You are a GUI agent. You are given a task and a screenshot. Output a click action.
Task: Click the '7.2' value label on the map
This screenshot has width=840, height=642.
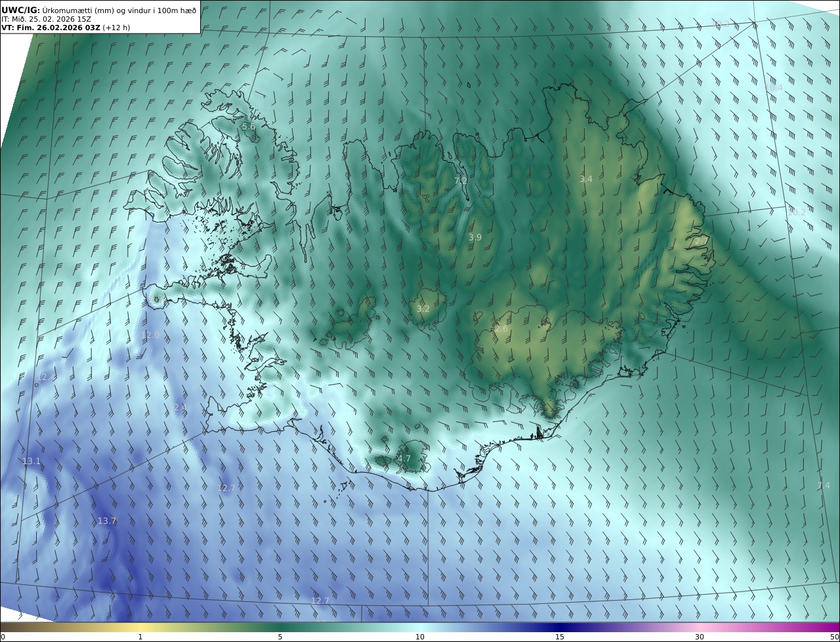[461, 181]
